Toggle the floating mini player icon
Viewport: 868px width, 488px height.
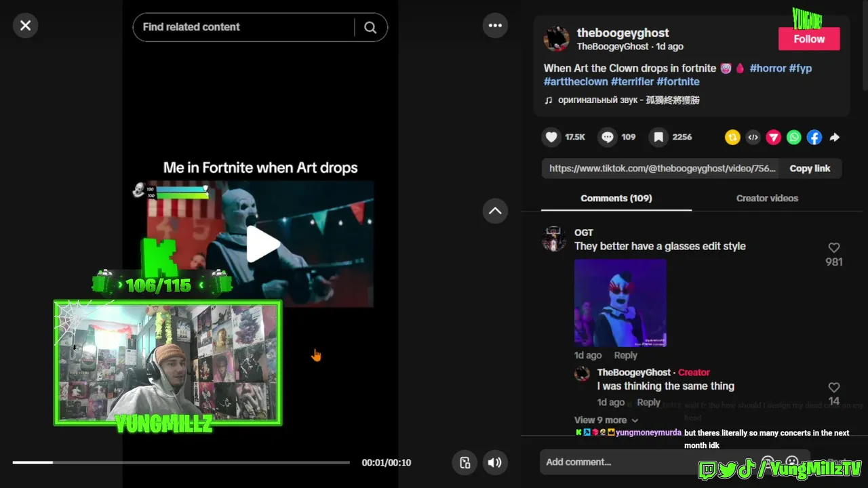tap(465, 462)
